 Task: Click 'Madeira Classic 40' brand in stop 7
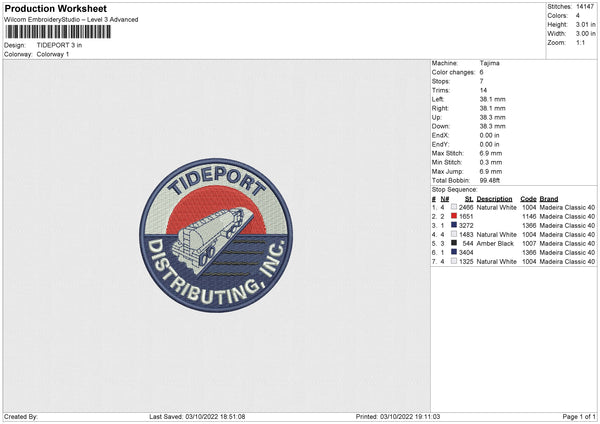pos(567,262)
